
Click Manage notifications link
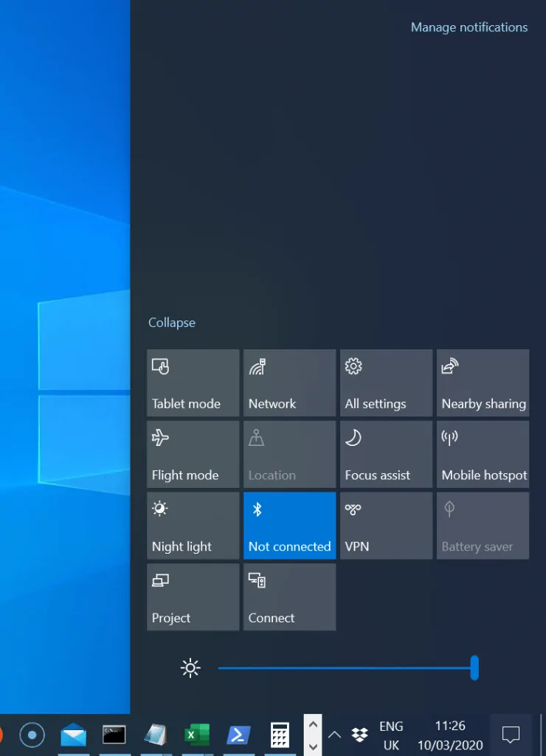pos(469,27)
